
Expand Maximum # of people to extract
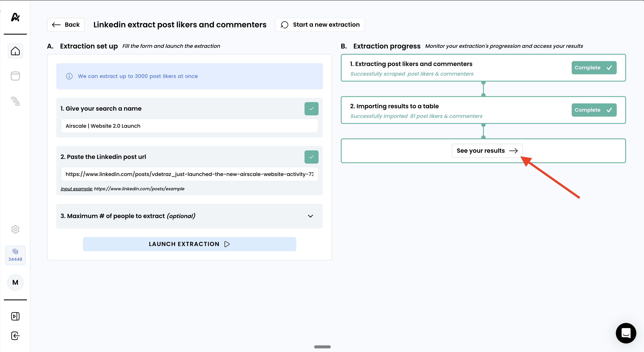(x=310, y=216)
